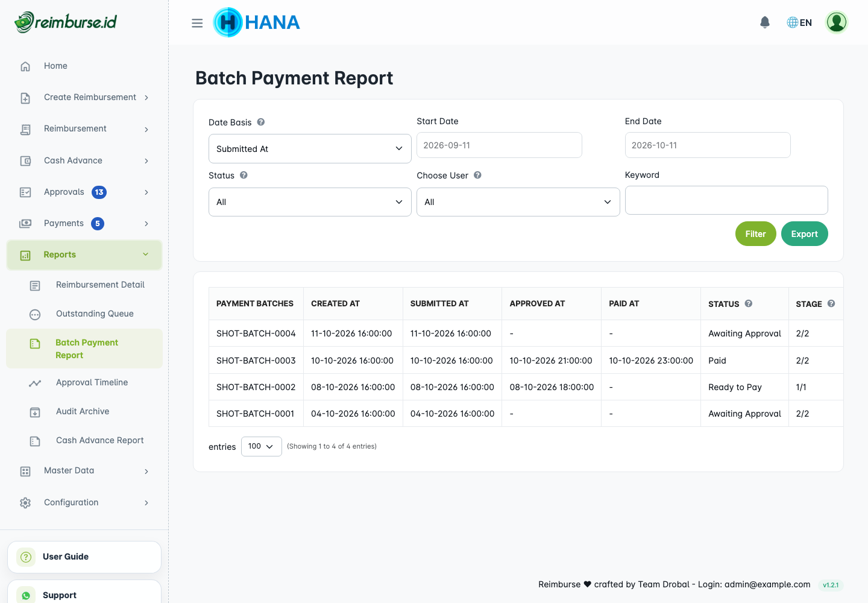868x603 pixels.
Task: Click the Start Date field
Action: (x=499, y=145)
